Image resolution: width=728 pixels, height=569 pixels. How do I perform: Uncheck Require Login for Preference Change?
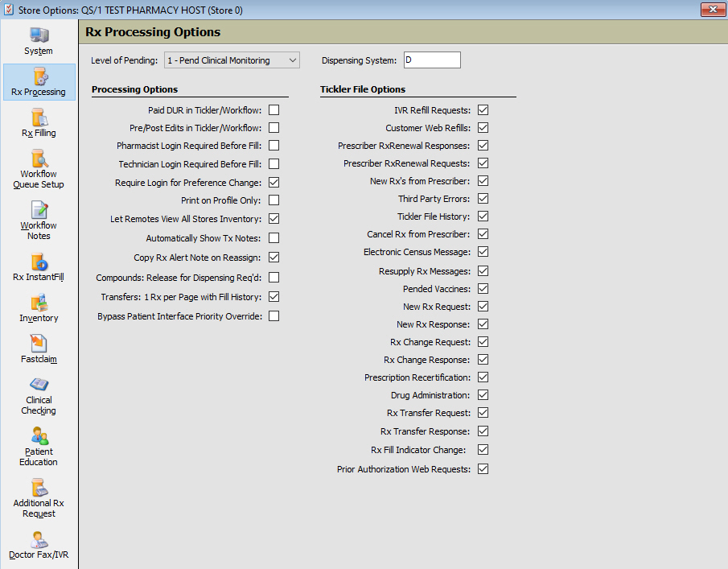[x=274, y=182]
